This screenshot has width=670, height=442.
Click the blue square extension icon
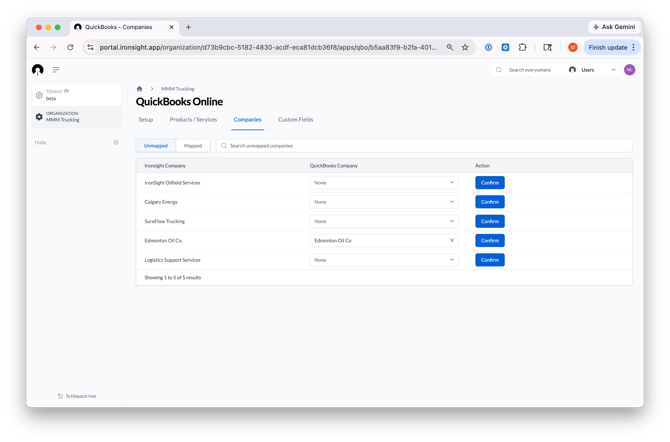point(505,47)
